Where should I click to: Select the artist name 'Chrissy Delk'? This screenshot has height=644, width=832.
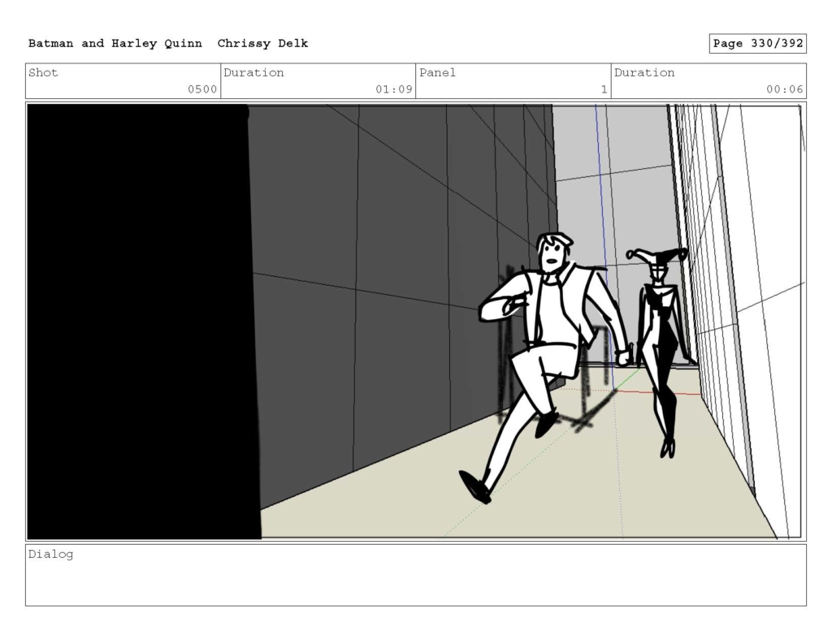pyautogui.click(x=262, y=44)
